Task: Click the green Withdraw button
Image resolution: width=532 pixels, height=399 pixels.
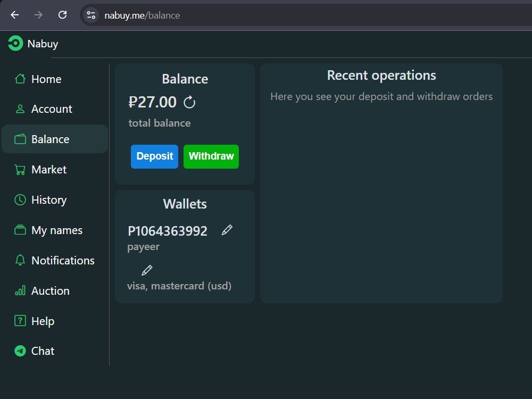Action: 211,156
